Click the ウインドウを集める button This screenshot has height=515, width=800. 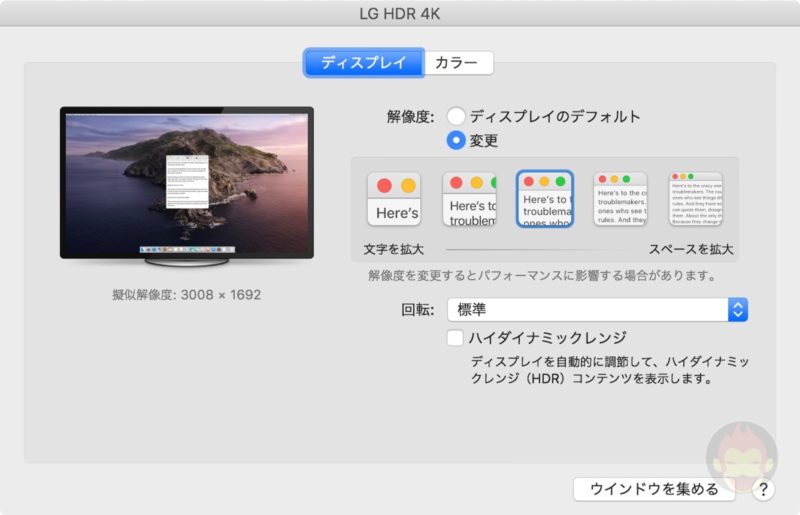[654, 489]
